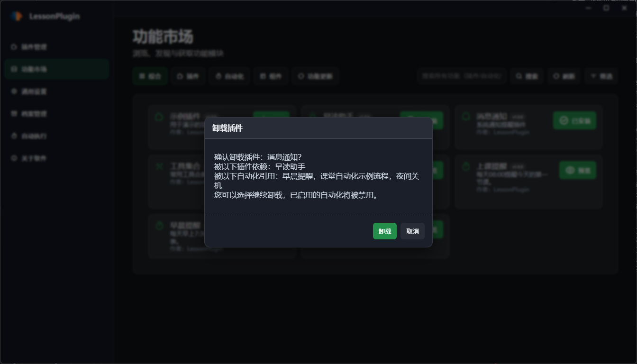Switch to the 插件 filter tab
The width and height of the screenshot is (637, 364).
pos(188,76)
